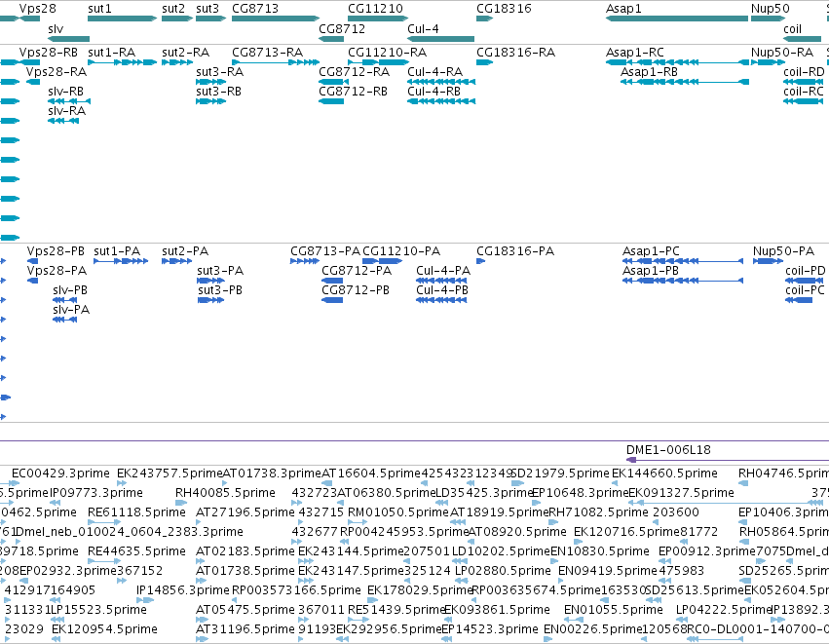Click the Vps28-PB protein label

(57, 251)
